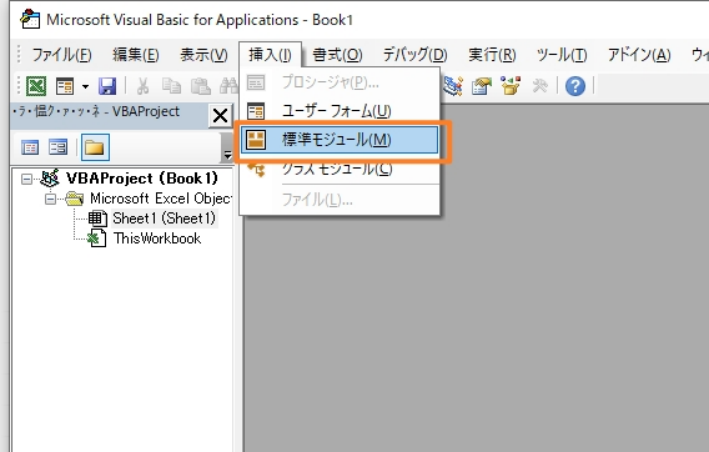
Task: Click the Toolbox hammer and wrench icon
Action: coord(539,86)
